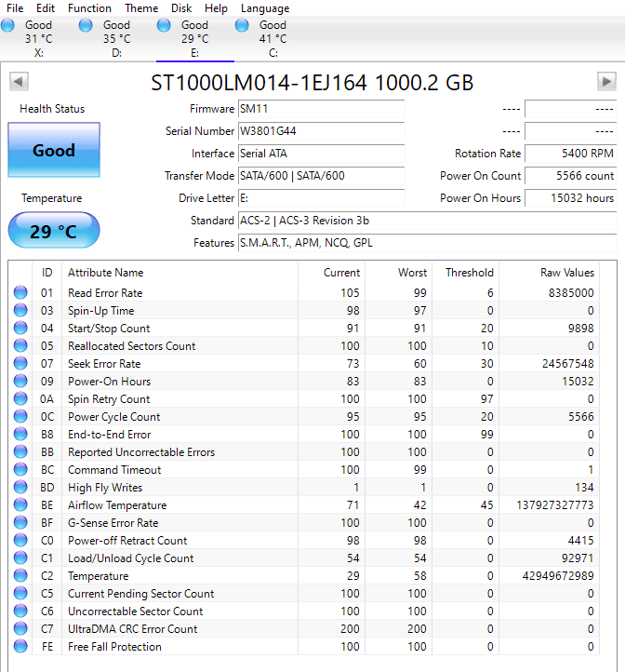Click status icon for Power Cycle Count
Image resolution: width=625 pixels, height=672 pixels.
(20, 416)
